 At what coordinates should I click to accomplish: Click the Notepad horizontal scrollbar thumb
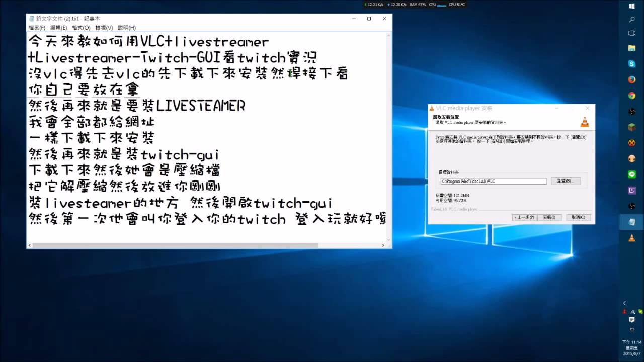pos(175,245)
